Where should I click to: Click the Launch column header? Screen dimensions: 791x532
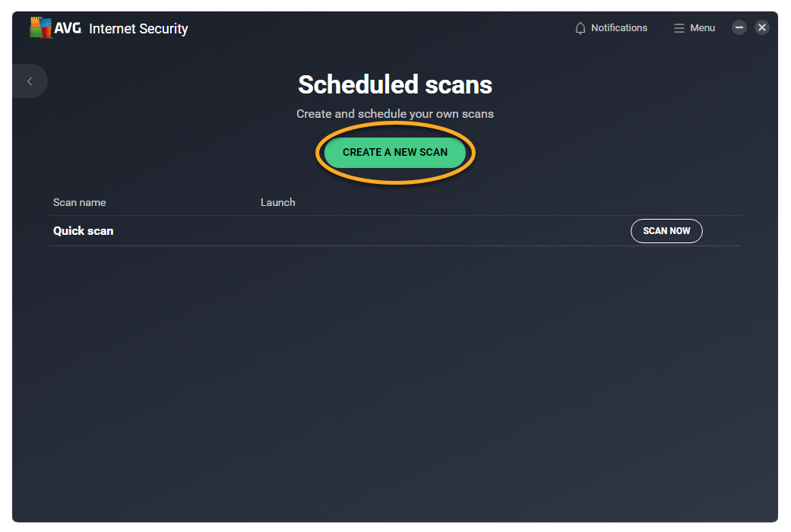[278, 203]
